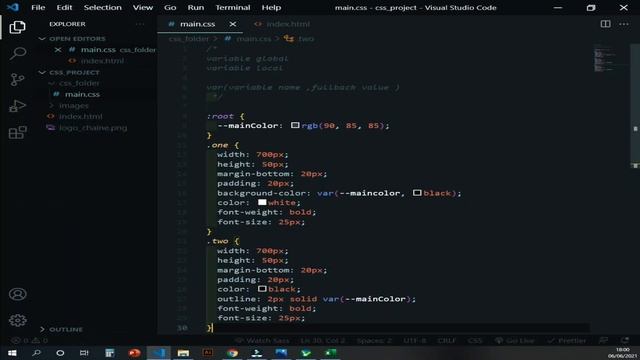Click Watch Sass in status bar

(x=262, y=340)
